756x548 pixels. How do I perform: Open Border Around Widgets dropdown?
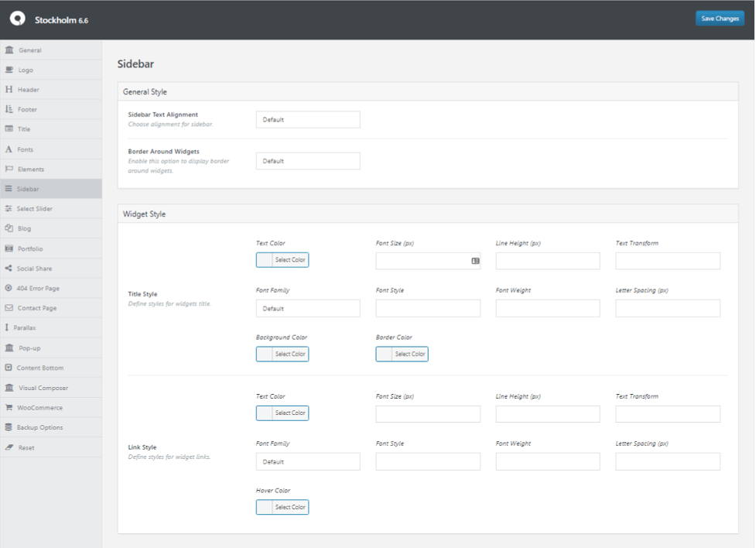pyautogui.click(x=308, y=161)
